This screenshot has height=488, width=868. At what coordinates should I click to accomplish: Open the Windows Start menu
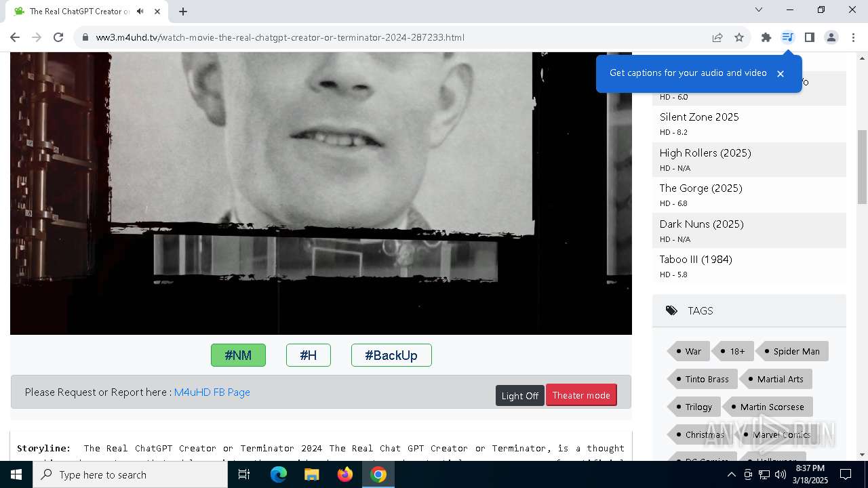16,474
